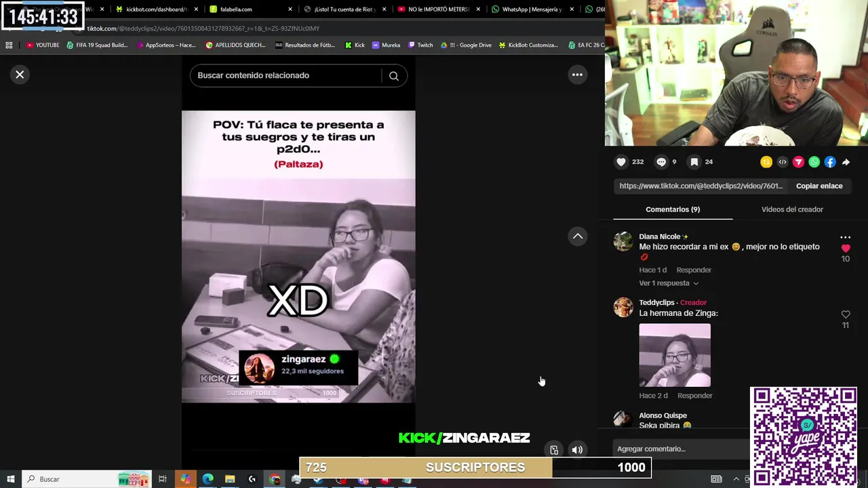This screenshot has height=488, width=868.
Task: Open FIFA 19 Squad Builder bookmark
Action: click(97, 45)
